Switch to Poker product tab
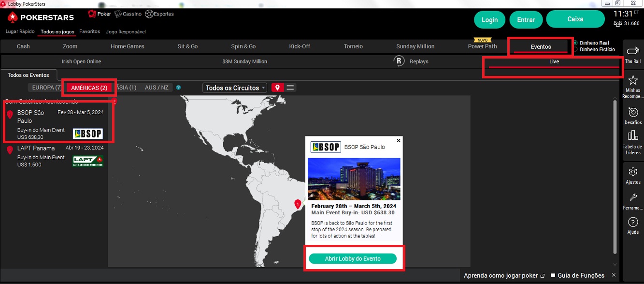The width and height of the screenshot is (644, 284). (x=100, y=14)
